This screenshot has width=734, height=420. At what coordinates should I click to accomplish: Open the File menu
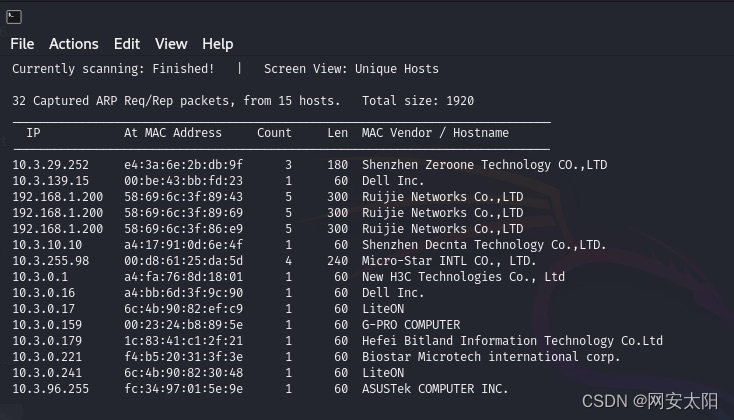22,44
